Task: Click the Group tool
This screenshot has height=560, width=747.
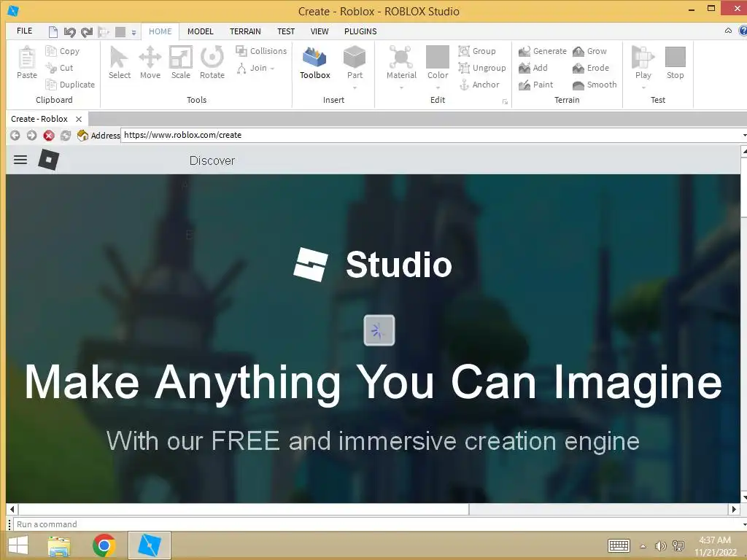Action: tap(477, 51)
